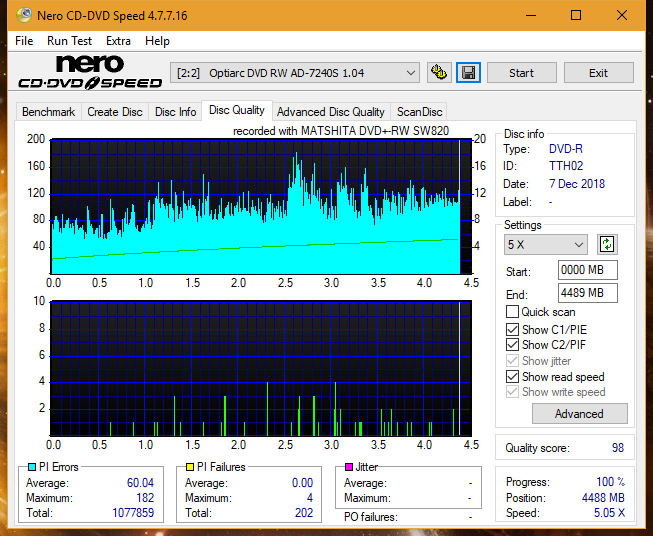Click PI Errors total 1077859
Screen dimensions: 653x536
click(133, 513)
